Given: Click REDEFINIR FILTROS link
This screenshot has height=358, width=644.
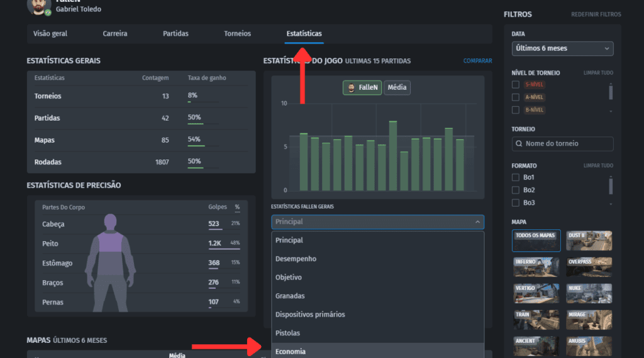Looking at the screenshot, I should coord(596,14).
